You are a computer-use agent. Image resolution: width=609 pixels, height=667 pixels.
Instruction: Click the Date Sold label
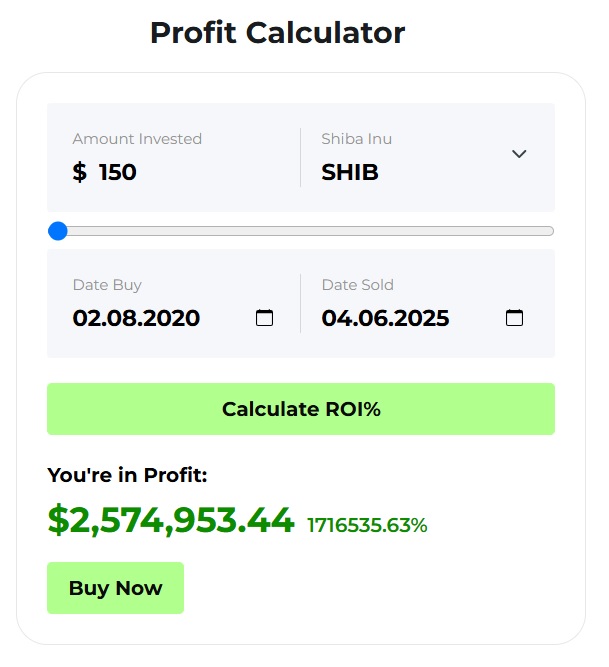(357, 285)
